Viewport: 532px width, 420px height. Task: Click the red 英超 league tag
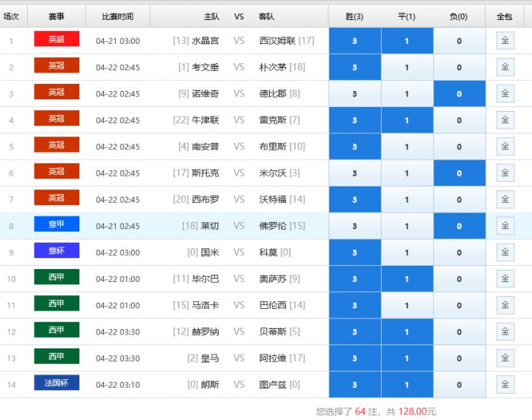click(56, 39)
